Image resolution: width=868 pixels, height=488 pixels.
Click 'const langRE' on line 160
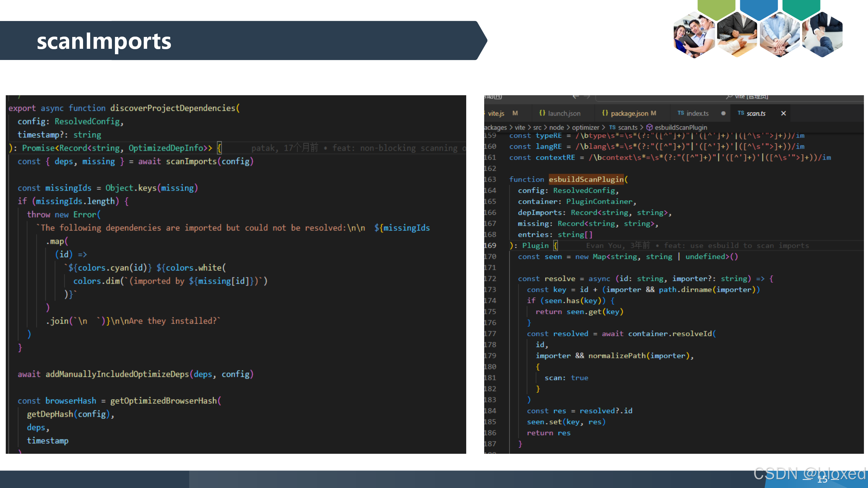tap(535, 146)
